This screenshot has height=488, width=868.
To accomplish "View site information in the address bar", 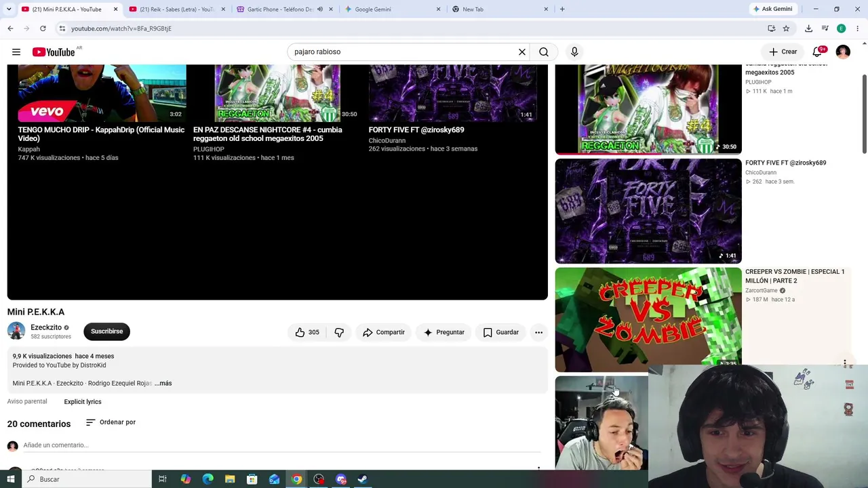I will pos(62,28).
